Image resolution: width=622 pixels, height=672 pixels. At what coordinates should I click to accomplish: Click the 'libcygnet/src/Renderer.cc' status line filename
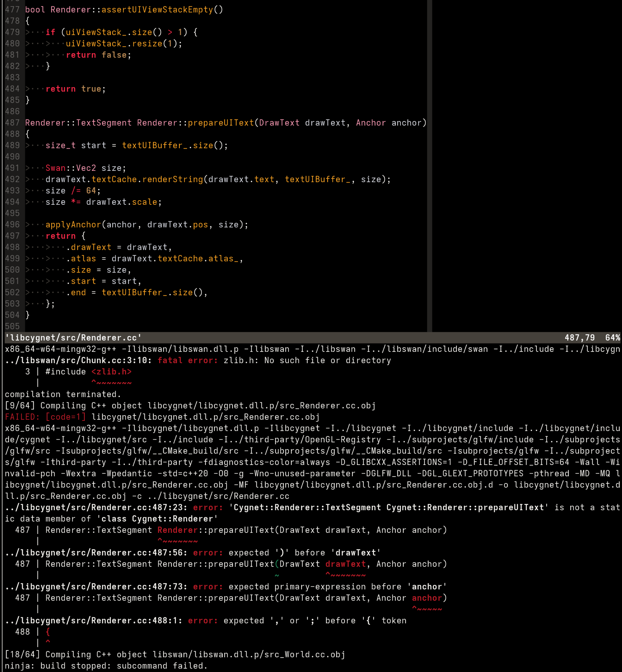pos(74,338)
